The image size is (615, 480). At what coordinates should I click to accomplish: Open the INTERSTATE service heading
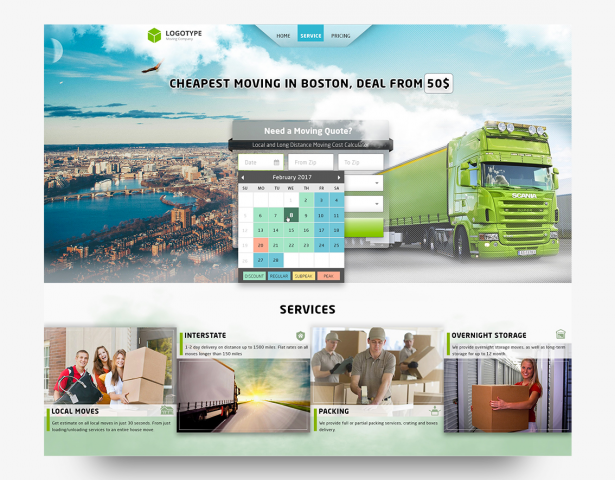pos(205,335)
